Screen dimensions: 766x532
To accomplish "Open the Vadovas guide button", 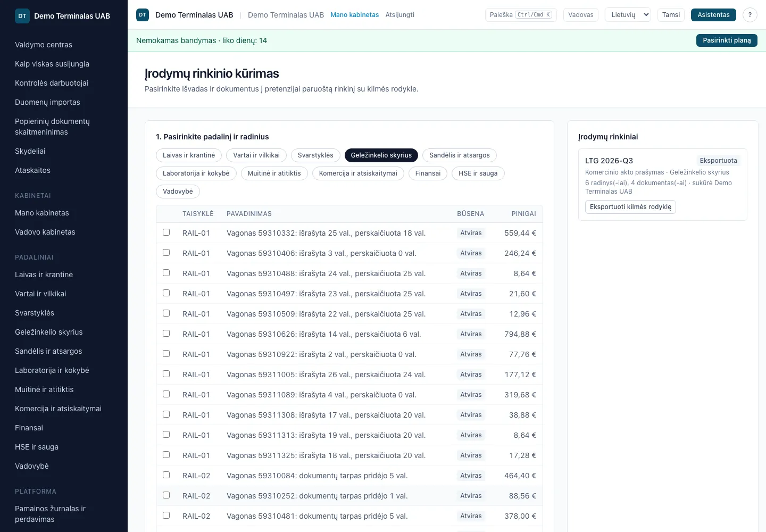I will [x=580, y=15].
